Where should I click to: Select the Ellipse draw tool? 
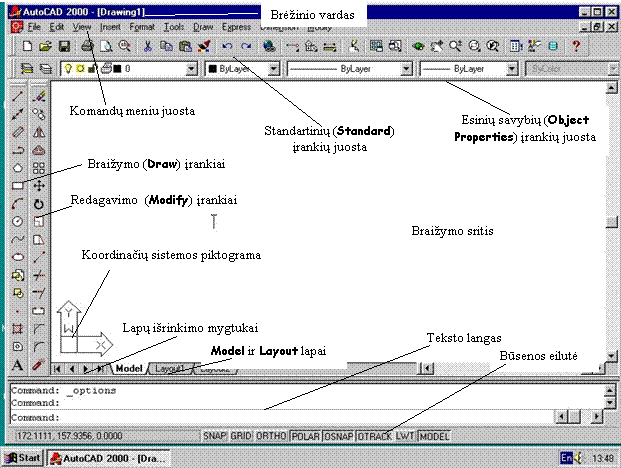17,257
